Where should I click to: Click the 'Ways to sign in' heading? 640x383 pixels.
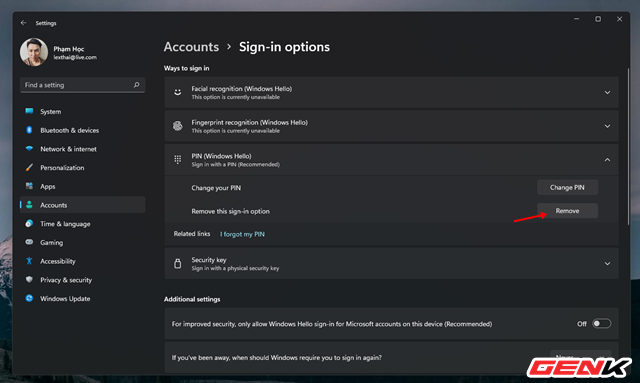(187, 68)
